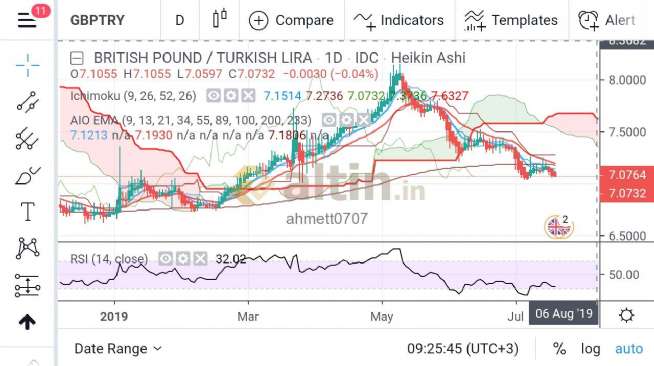Screen dimensions: 654x366
Task: Open the hamburger main menu
Action: (27, 20)
